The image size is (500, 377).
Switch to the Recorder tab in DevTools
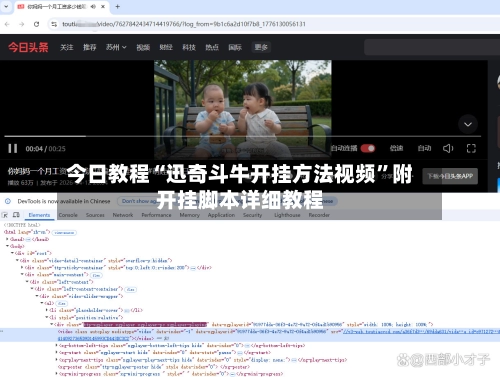[319, 215]
